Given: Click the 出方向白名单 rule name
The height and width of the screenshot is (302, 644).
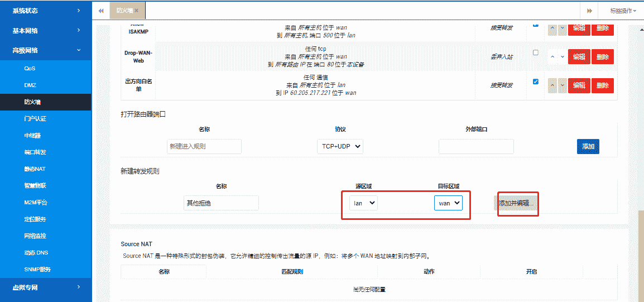Looking at the screenshot, I should (x=138, y=85).
